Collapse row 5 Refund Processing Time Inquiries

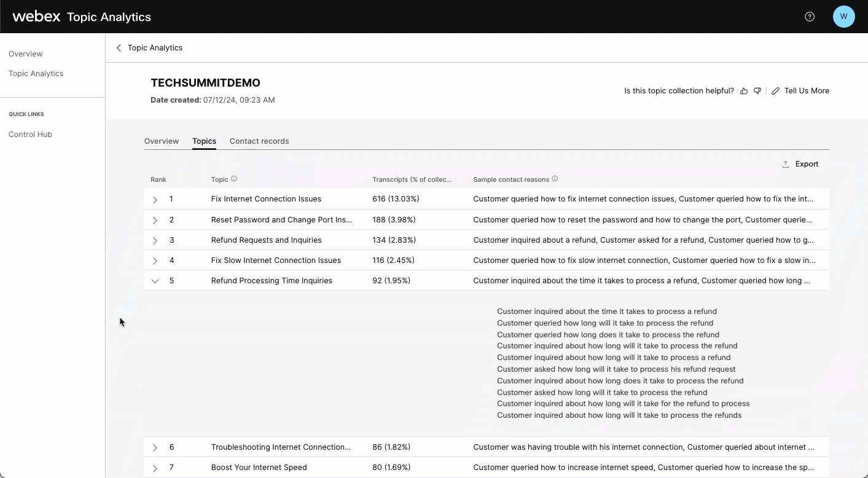pos(155,281)
